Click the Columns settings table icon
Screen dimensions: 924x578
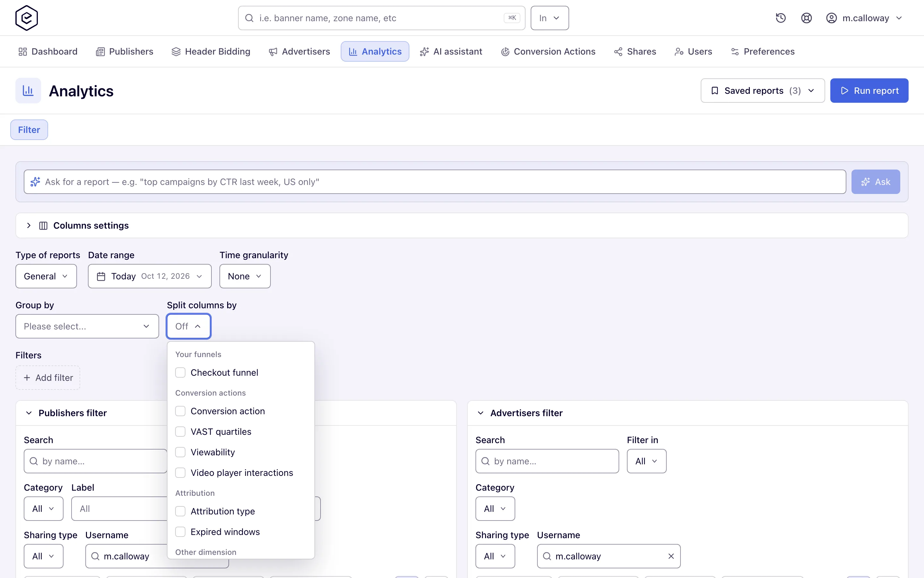pos(43,225)
